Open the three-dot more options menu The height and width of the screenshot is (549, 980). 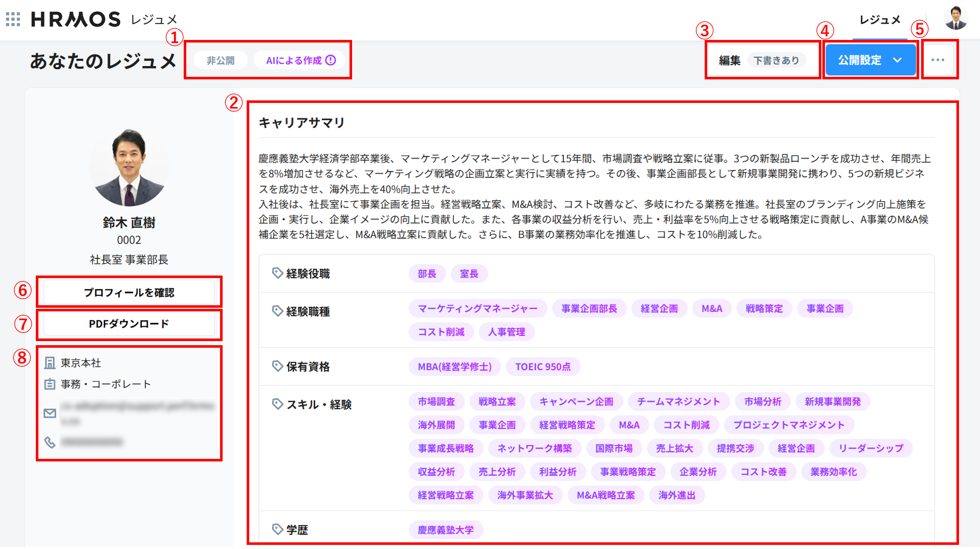pos(938,60)
